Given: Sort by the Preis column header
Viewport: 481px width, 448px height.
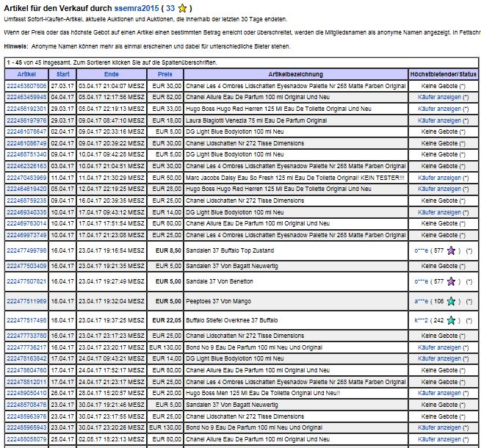Looking at the screenshot, I should [165, 74].
